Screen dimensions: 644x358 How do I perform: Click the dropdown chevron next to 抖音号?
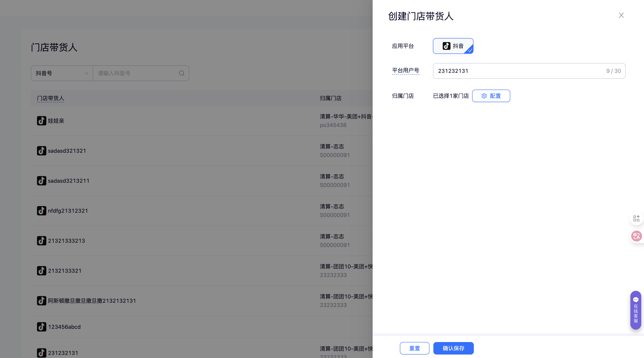point(86,73)
